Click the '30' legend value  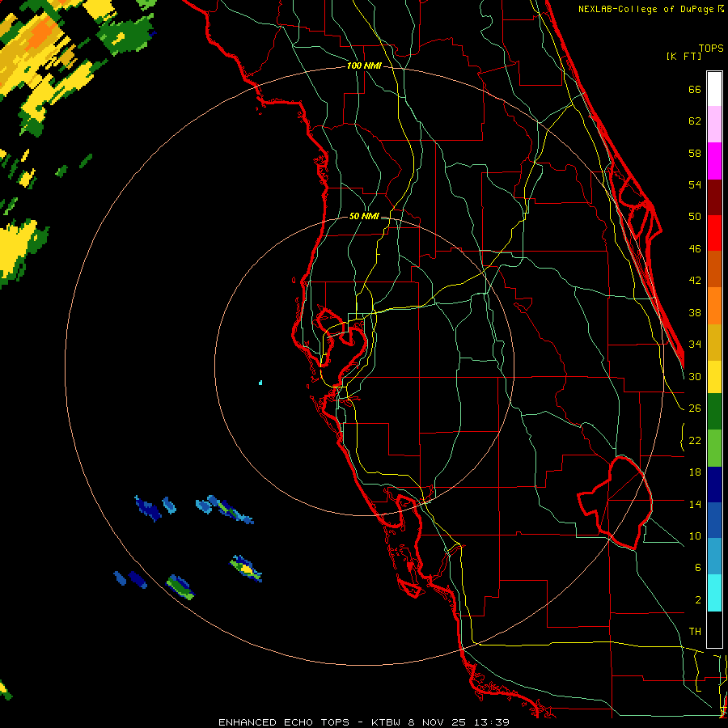(x=695, y=376)
